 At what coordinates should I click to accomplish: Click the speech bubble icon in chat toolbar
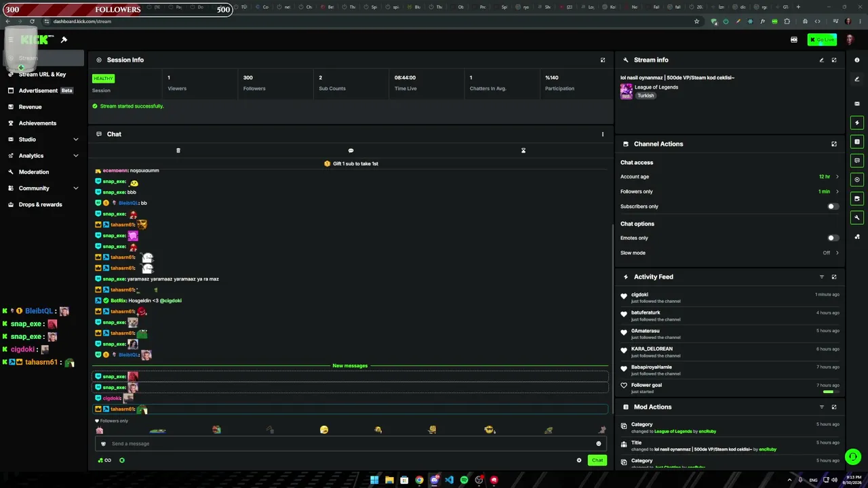click(351, 150)
